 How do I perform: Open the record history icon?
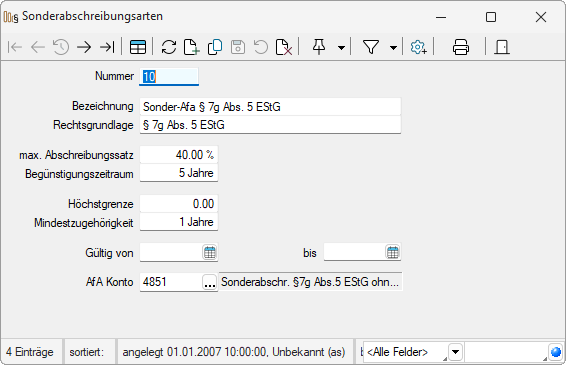click(61, 47)
